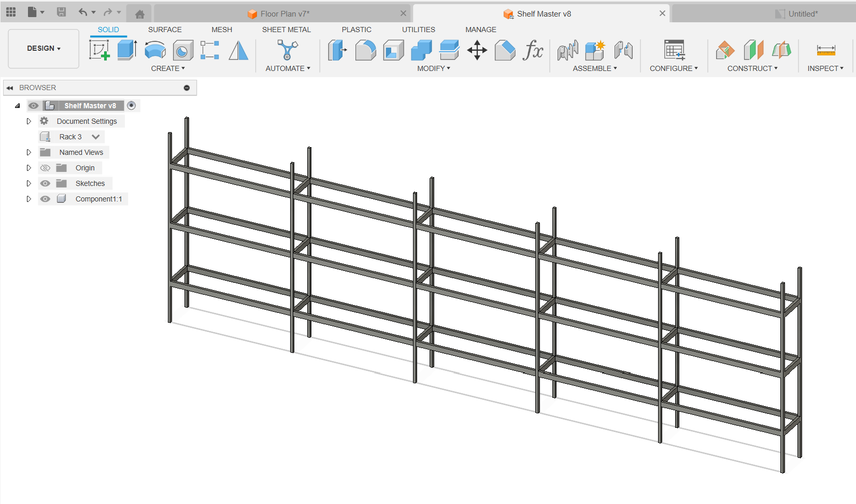Select the Combine tool
Image resolution: width=856 pixels, height=504 pixels.
click(x=421, y=50)
